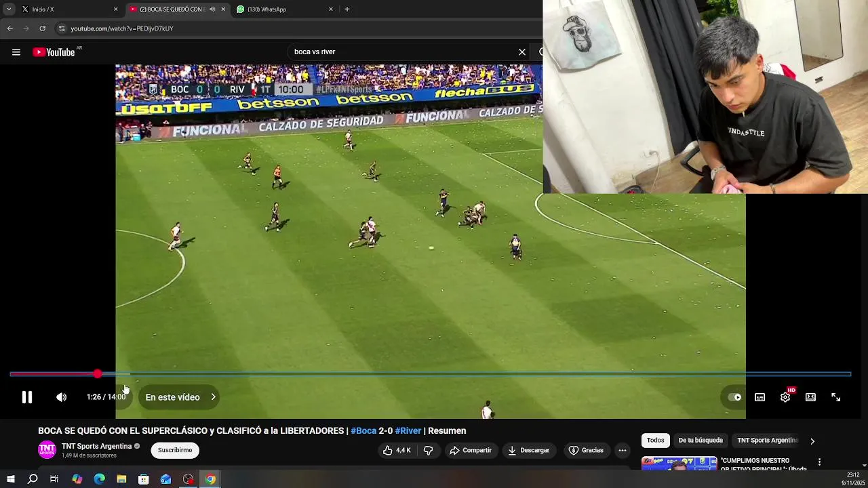
Task: View site information icon in address bar
Action: coord(62,28)
